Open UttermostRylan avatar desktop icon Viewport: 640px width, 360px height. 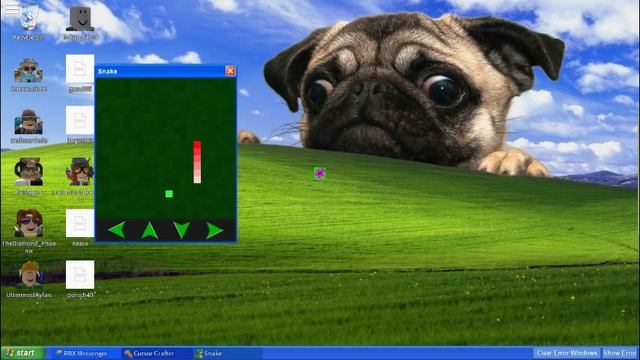coord(29,274)
